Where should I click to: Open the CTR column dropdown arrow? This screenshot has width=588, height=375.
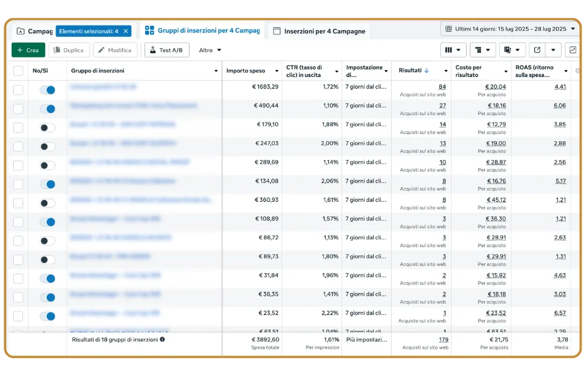pyautogui.click(x=337, y=71)
